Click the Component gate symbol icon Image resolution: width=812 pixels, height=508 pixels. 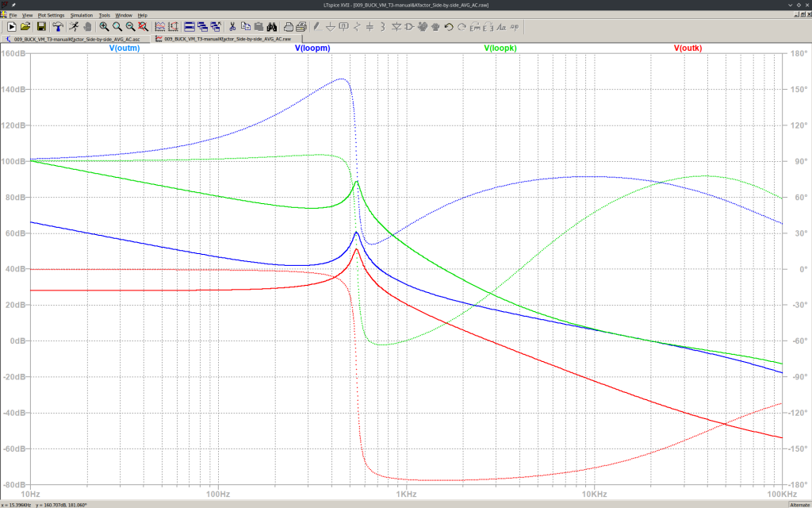[x=409, y=27]
